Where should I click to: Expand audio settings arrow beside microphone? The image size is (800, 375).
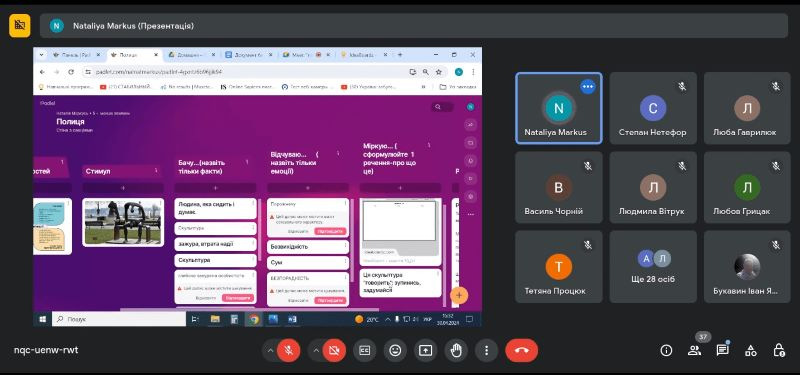(270, 351)
